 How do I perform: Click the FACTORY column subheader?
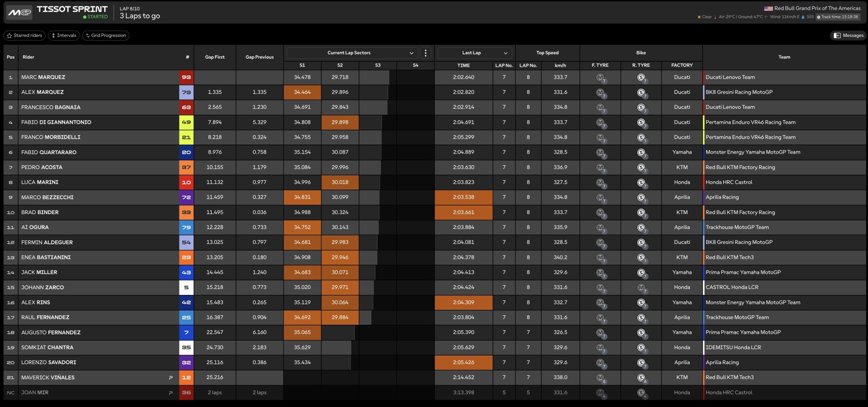click(x=682, y=65)
